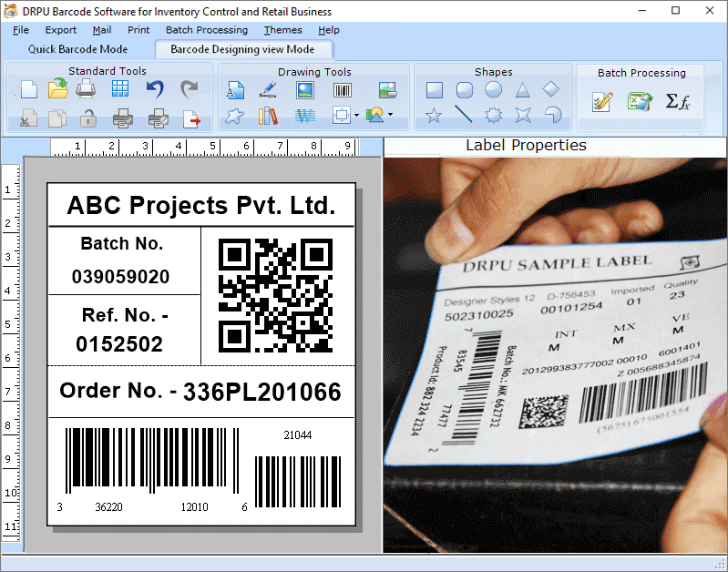Viewport: 728px width, 572px height.
Task: Open the Excel batch import icon
Action: click(x=640, y=101)
